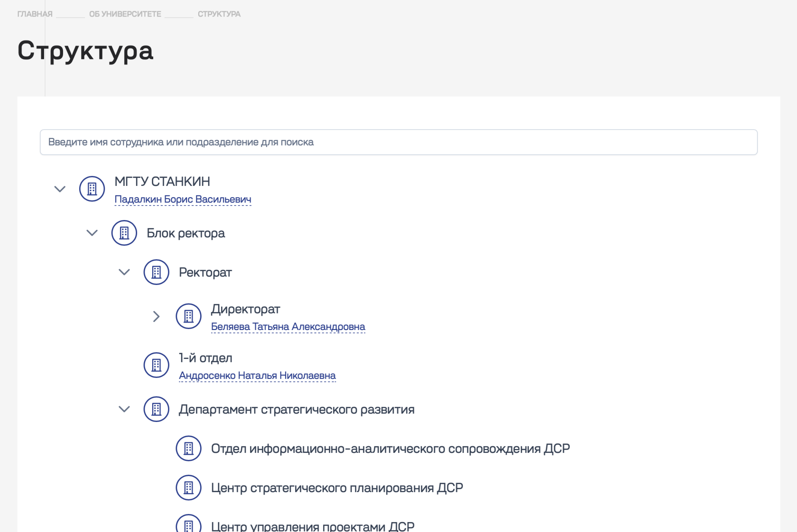Open Падалкин Борис Васильевич profile link

tap(183, 200)
